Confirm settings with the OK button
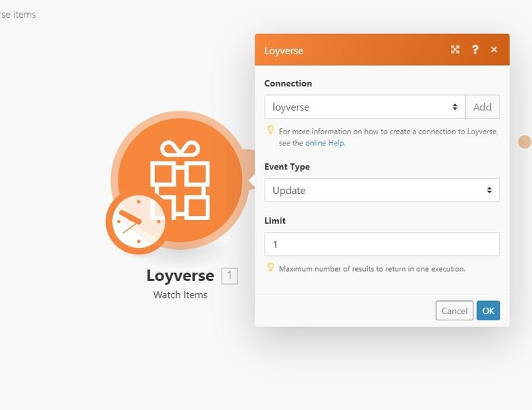 (x=488, y=311)
